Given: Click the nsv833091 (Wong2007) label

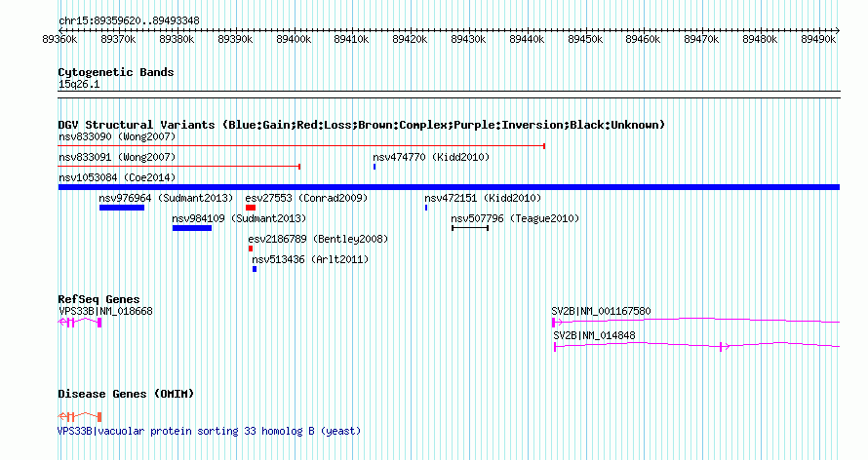Looking at the screenshot, I should click(117, 157).
